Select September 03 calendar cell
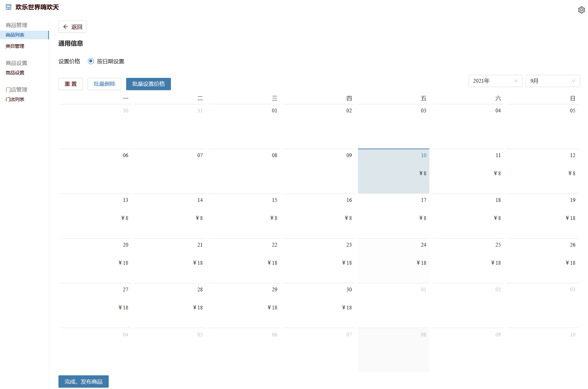Image resolution: width=588 pixels, height=389 pixels. pyautogui.click(x=393, y=126)
